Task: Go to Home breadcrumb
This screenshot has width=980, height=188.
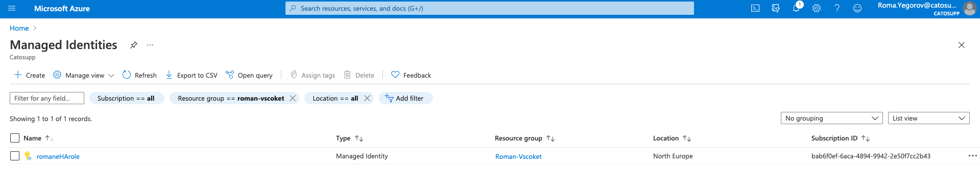Action: pos(19,28)
